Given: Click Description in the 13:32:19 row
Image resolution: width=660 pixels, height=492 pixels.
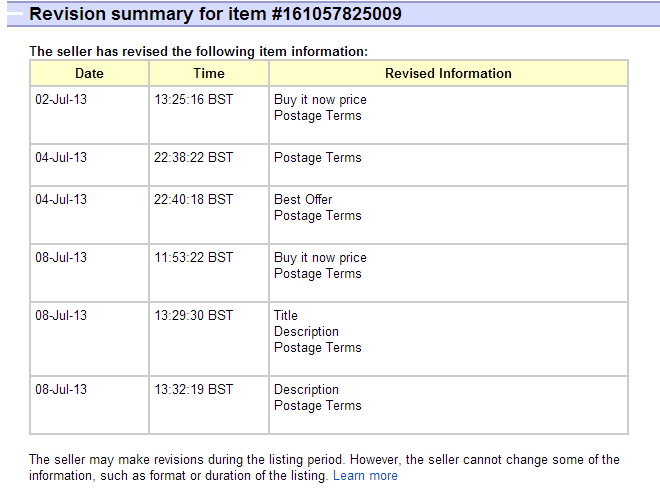Looking at the screenshot, I should [306, 390].
